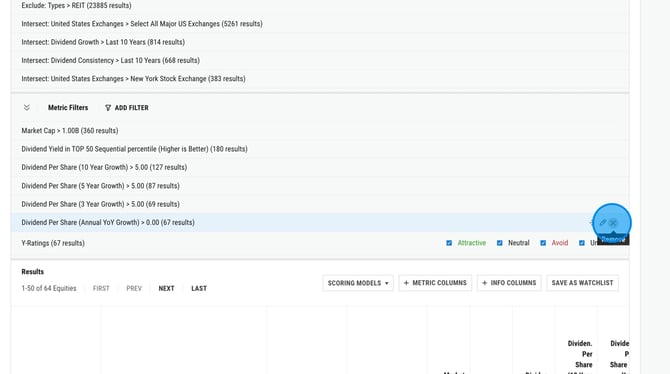Click SAVE AS WATCHLIST button
The width and height of the screenshot is (670, 374).
click(582, 283)
